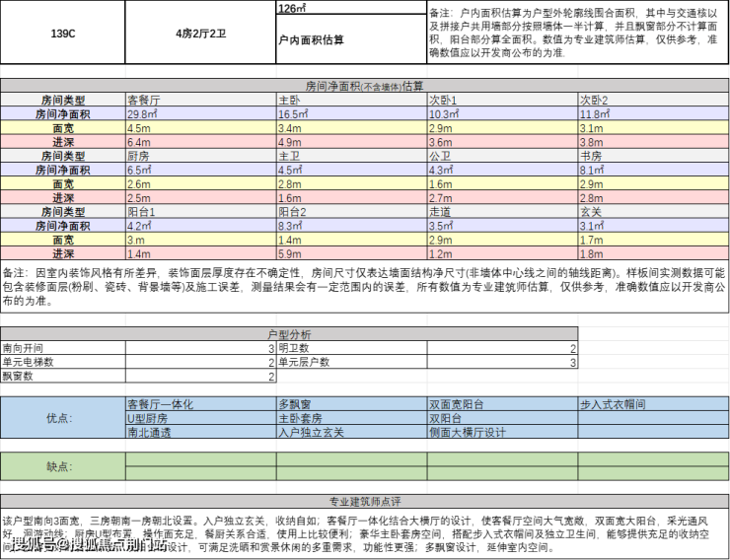Select the 主卧 room type cell
Viewport: 730px width, 560px height.
(352, 100)
